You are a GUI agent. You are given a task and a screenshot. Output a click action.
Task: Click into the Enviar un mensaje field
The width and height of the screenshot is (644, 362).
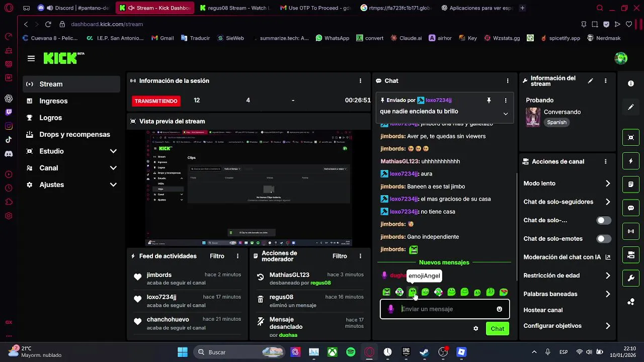(x=445, y=309)
